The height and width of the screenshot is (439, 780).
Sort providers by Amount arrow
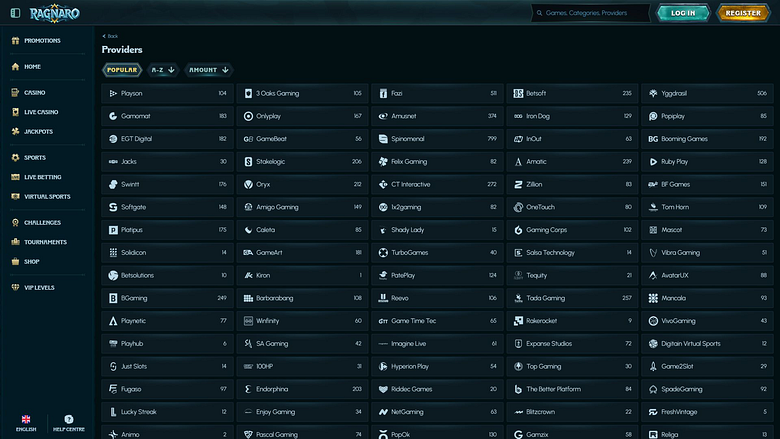coord(225,70)
